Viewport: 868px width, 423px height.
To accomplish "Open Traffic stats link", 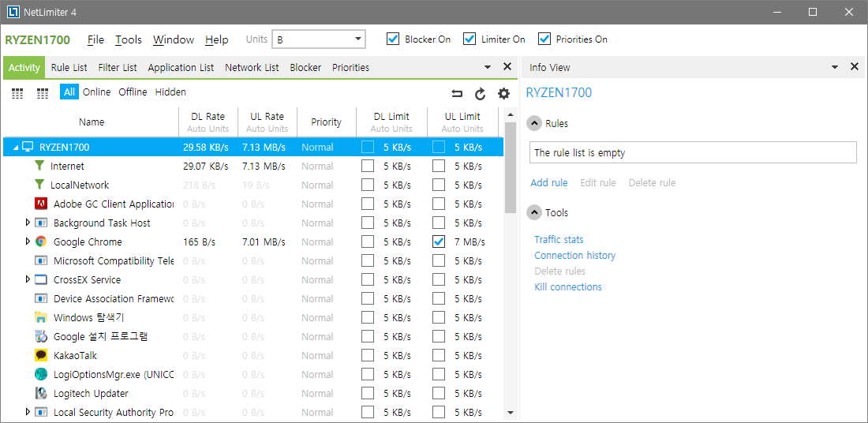I will pyautogui.click(x=559, y=240).
